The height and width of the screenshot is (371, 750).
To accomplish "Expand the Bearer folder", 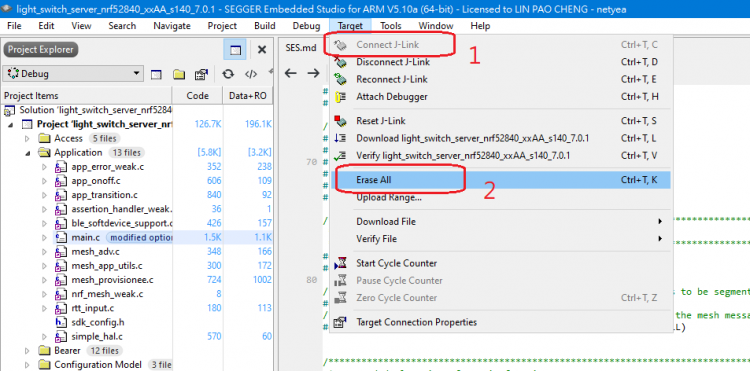I will click(x=27, y=351).
